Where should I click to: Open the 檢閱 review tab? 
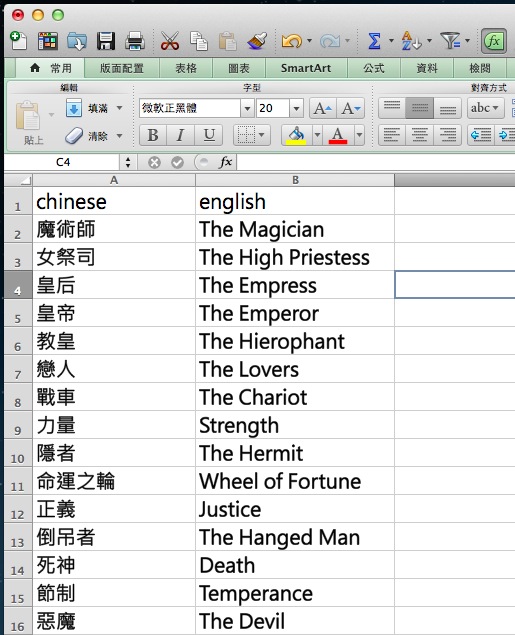pyautogui.click(x=480, y=68)
